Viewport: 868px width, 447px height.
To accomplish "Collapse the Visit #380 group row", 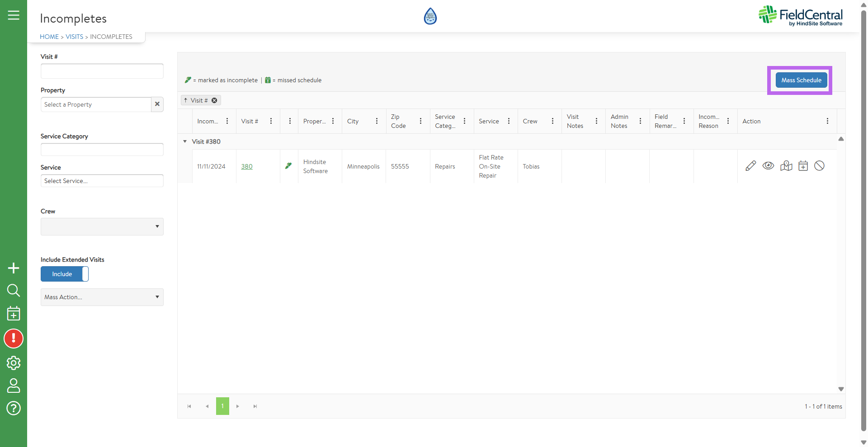I will pos(185,141).
